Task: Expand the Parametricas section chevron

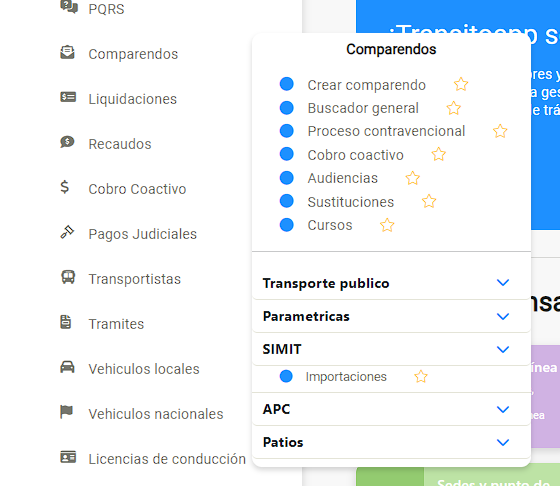Action: pyautogui.click(x=503, y=316)
